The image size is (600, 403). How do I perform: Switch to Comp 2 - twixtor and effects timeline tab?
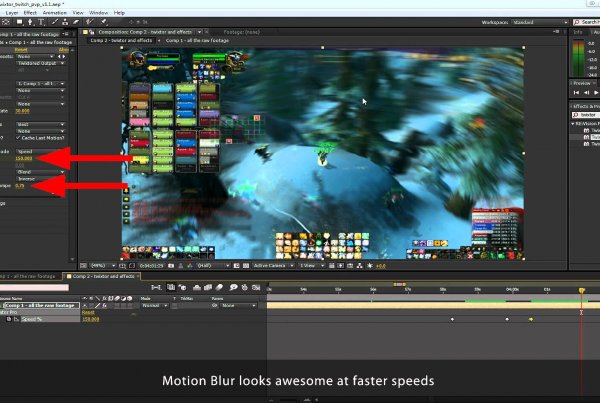[x=103, y=276]
